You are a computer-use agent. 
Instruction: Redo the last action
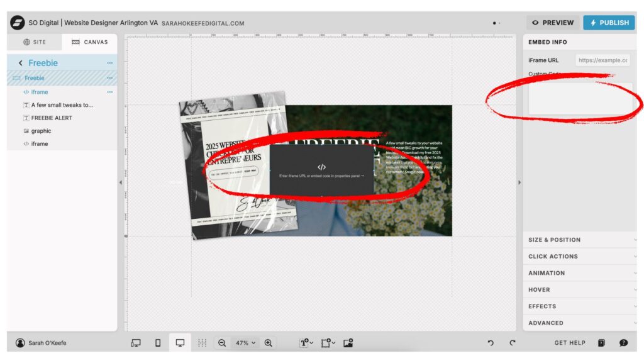pyautogui.click(x=512, y=343)
